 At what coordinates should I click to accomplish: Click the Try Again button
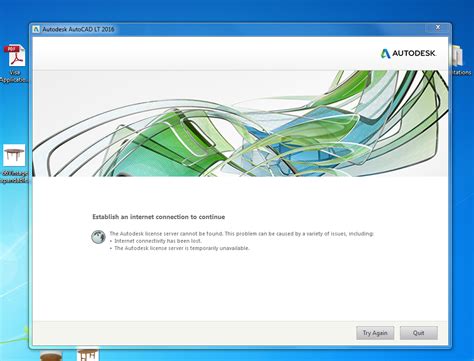pos(375,333)
